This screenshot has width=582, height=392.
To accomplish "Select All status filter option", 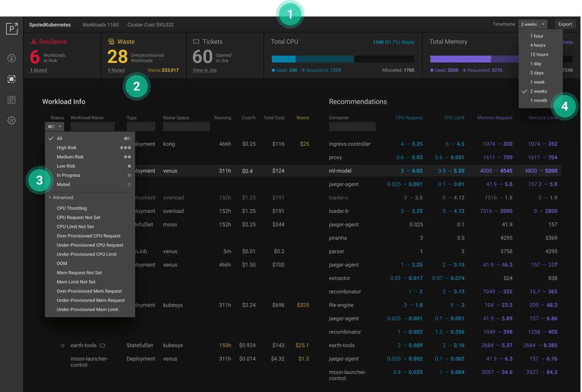I will tap(90, 138).
